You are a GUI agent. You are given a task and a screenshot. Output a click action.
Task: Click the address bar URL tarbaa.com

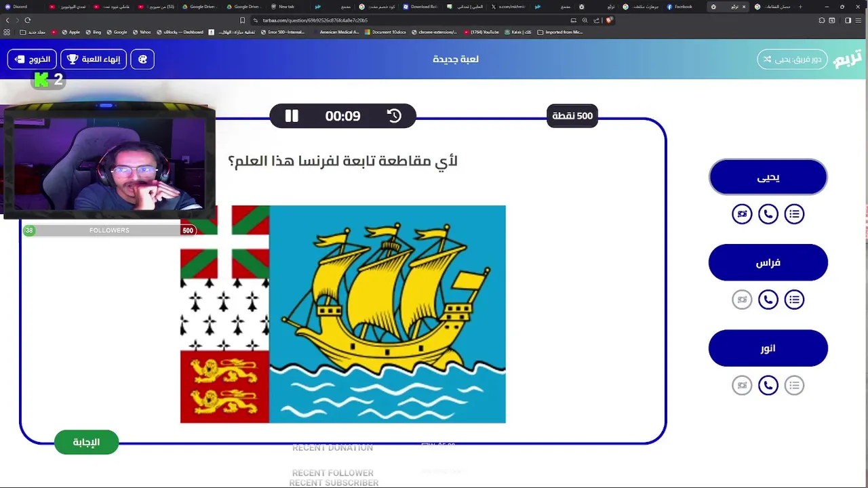315,20
